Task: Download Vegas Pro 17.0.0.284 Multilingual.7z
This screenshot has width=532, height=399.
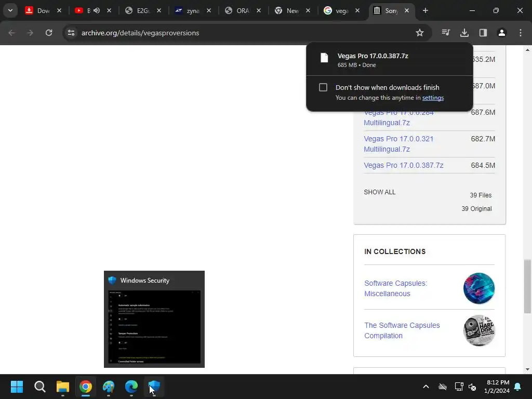Action: pyautogui.click(x=398, y=117)
